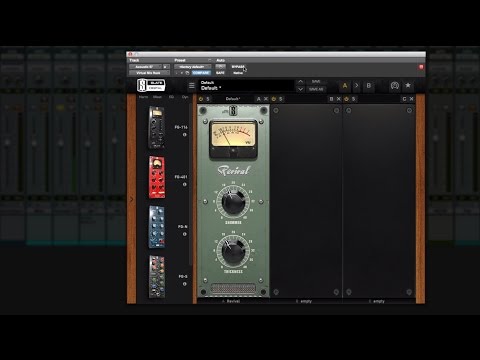This screenshot has width=480, height=360.
Task: Click the empty label under slot B
Action: pos(306,301)
